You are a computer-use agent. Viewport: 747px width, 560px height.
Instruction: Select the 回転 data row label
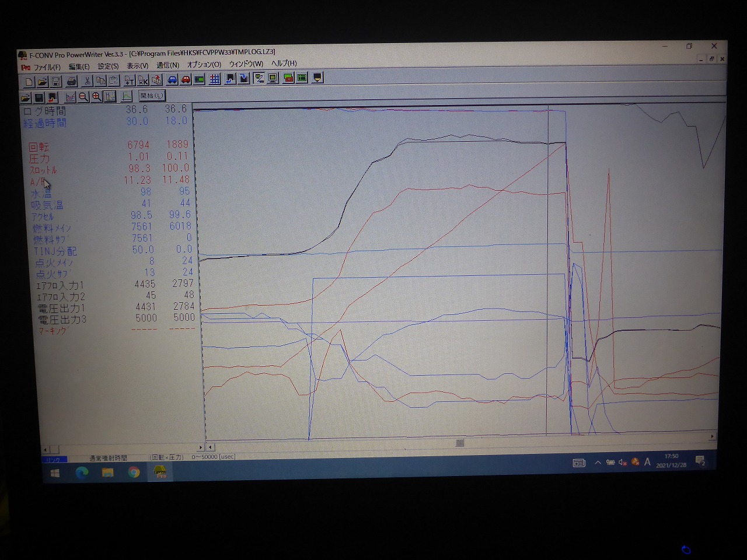pyautogui.click(x=40, y=147)
